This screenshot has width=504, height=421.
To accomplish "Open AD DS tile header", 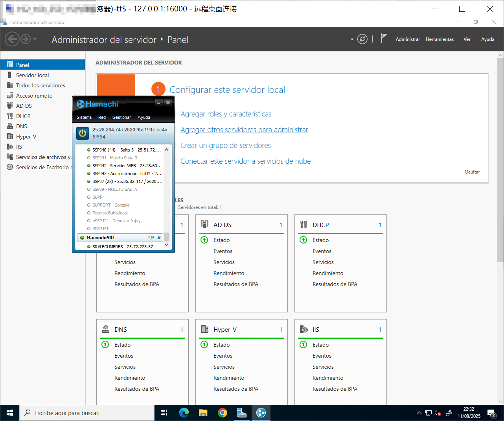I will (241, 225).
